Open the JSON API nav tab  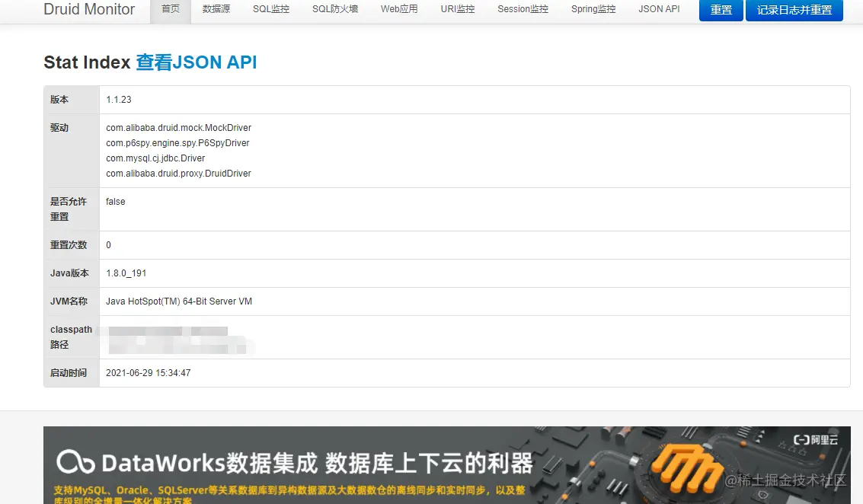(x=659, y=9)
